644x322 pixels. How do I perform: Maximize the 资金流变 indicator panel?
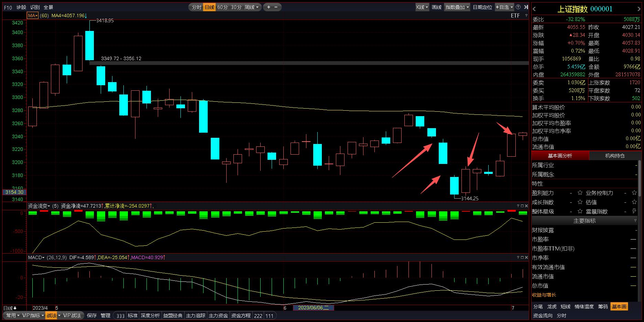pos(522,206)
